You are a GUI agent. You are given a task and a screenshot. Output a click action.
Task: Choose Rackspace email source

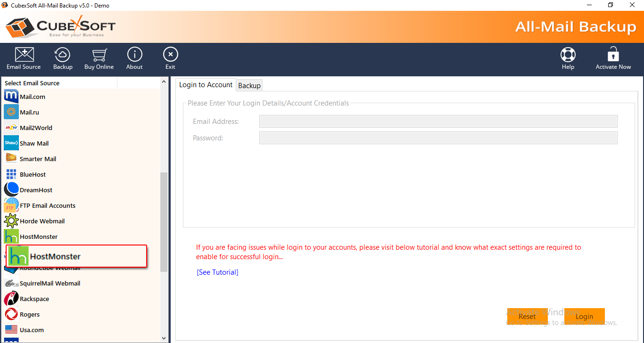point(34,299)
